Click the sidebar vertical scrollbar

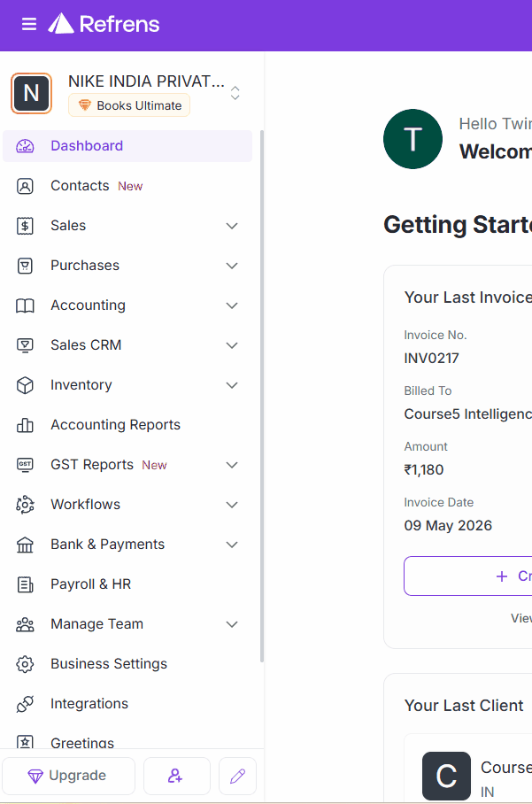261,398
